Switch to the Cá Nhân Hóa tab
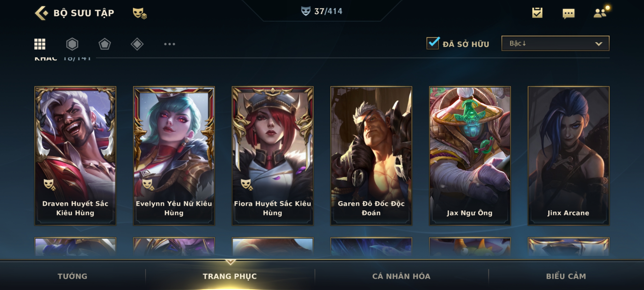The width and height of the screenshot is (644, 290). click(401, 276)
